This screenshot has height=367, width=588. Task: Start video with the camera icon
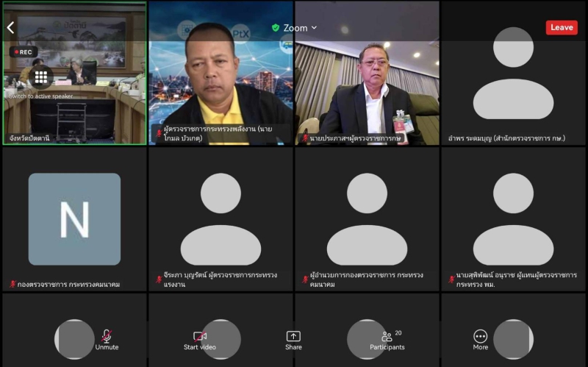point(200,339)
